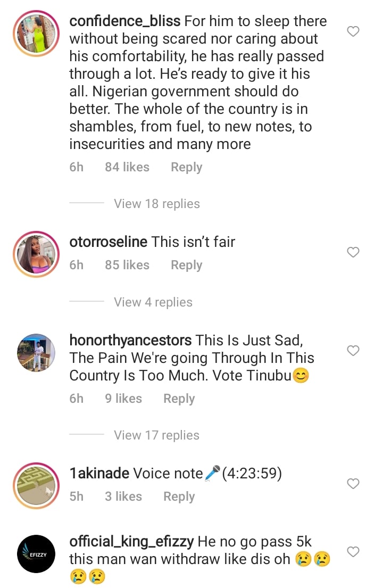This screenshot has height=588, width=383.
Task: Heart the 1akinade voice note comment
Action: (353, 484)
